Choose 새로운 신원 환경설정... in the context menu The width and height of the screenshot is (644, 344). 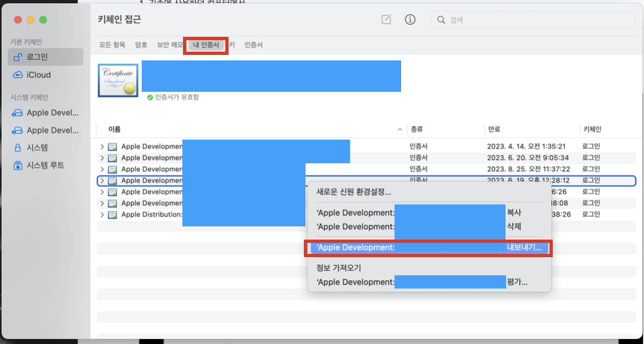(x=429, y=192)
